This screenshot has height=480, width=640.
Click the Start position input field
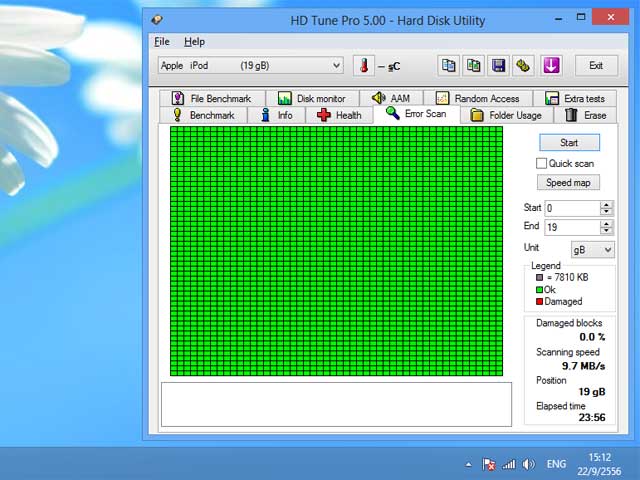pos(571,208)
